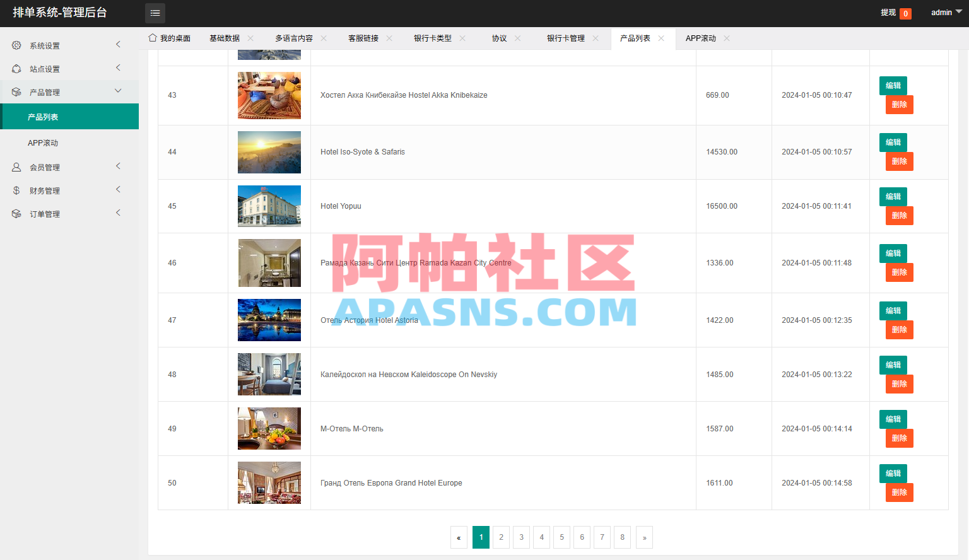Switch to the 我的桌面 tab
The width and height of the screenshot is (969, 560).
click(x=170, y=38)
